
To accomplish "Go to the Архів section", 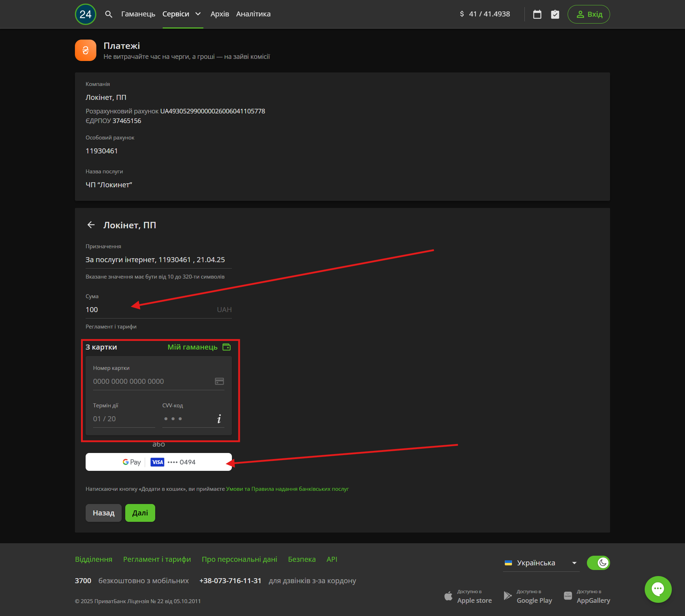I will point(220,14).
